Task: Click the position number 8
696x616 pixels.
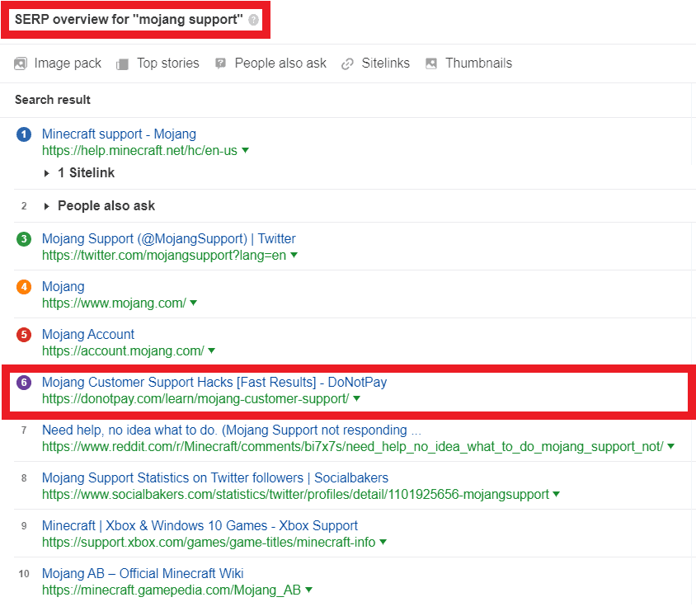Action: tap(24, 478)
